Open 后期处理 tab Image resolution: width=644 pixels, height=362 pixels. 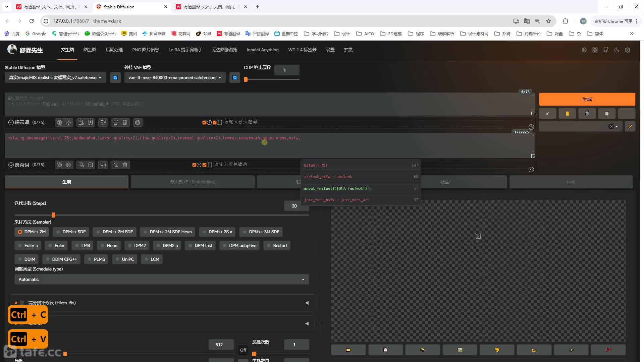click(x=114, y=50)
